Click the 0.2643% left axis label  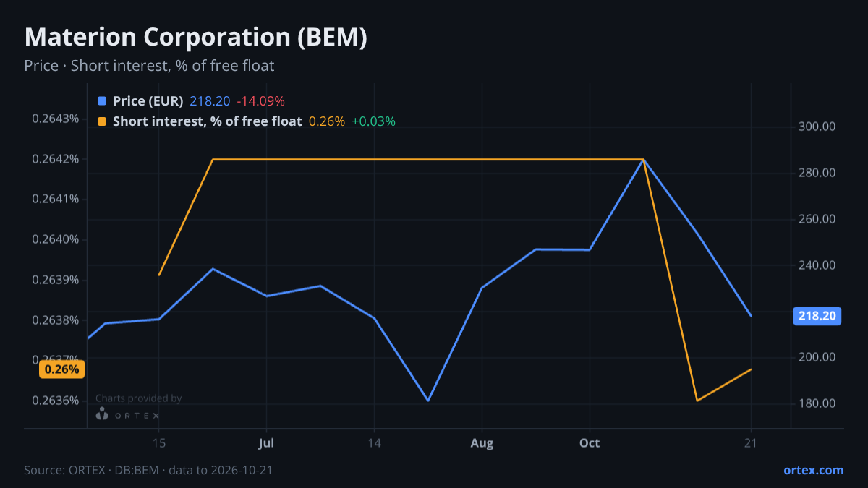click(56, 119)
